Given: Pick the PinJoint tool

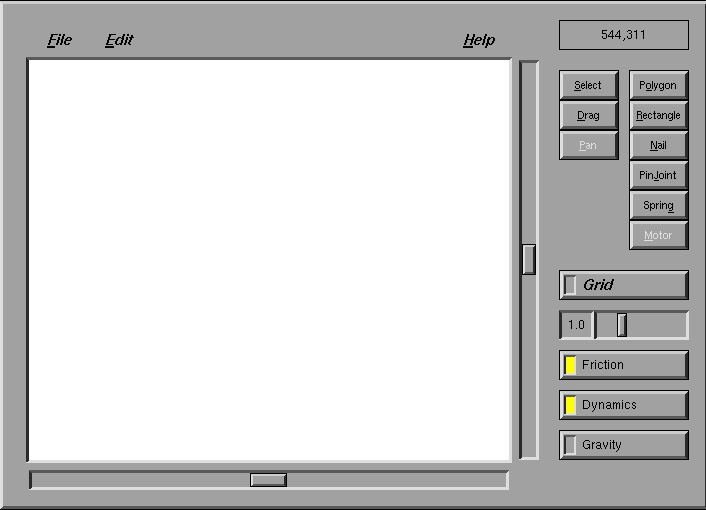Looking at the screenshot, I should coord(658,175).
